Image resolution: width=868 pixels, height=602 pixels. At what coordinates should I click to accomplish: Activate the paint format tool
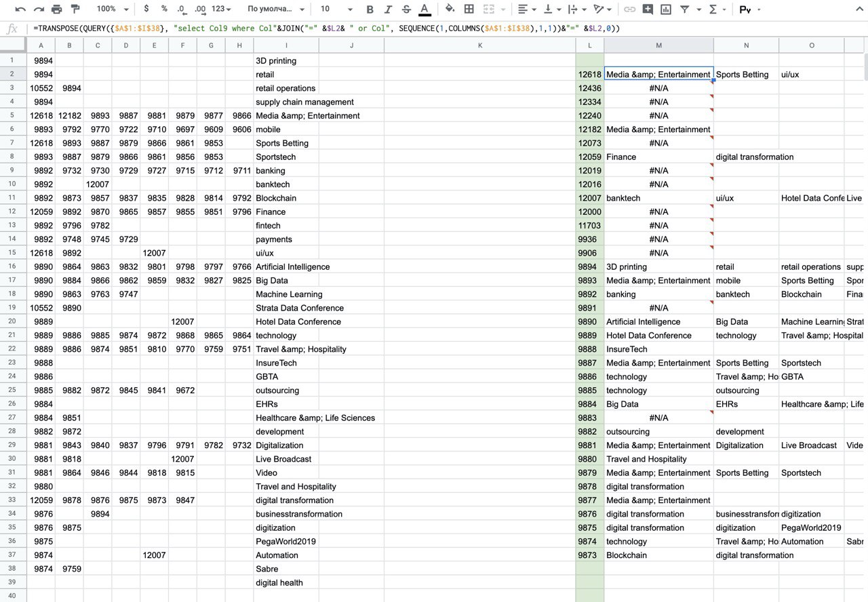tap(75, 9)
